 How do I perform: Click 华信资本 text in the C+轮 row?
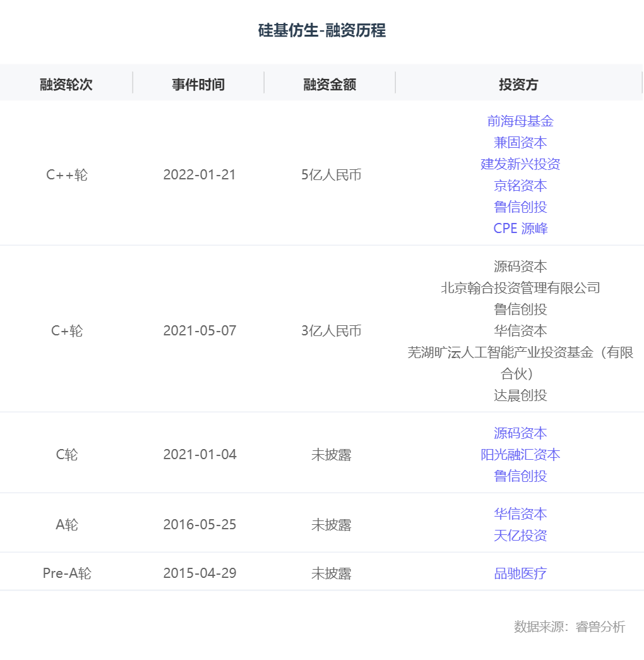coord(520,331)
